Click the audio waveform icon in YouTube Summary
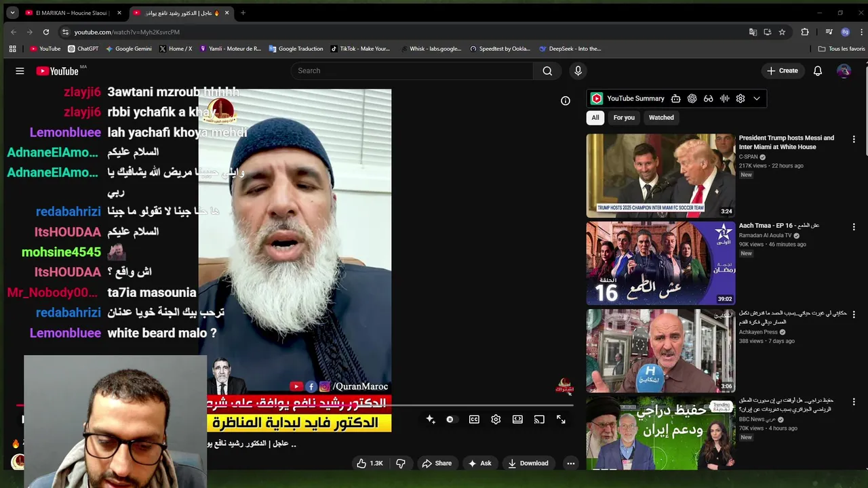 [x=724, y=98]
